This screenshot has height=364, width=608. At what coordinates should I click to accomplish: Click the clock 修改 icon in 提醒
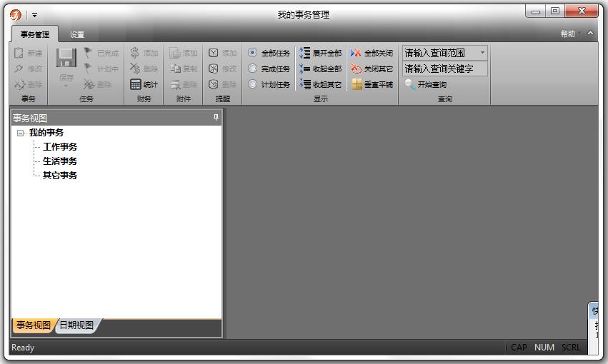click(214, 69)
